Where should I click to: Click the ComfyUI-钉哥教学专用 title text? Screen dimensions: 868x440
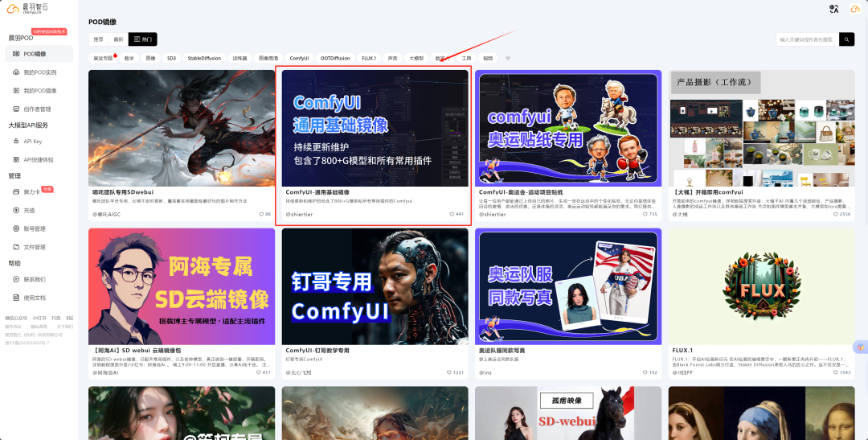click(317, 351)
